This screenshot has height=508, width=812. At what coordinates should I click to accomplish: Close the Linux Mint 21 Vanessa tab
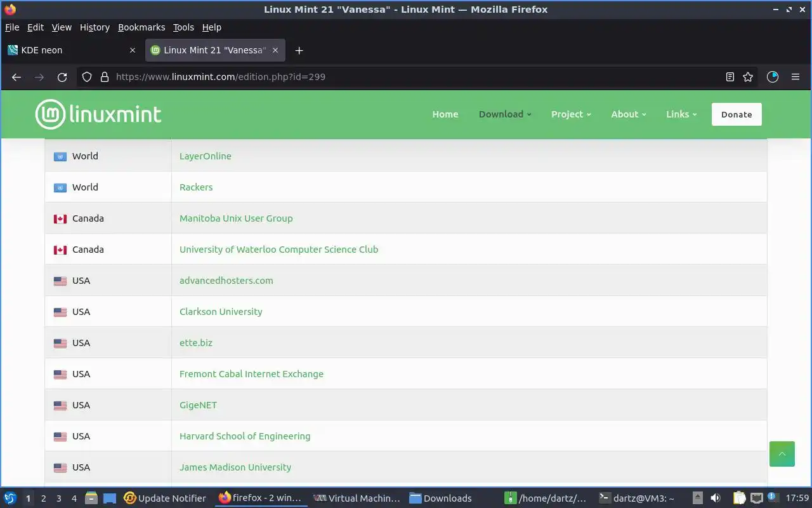coord(275,50)
